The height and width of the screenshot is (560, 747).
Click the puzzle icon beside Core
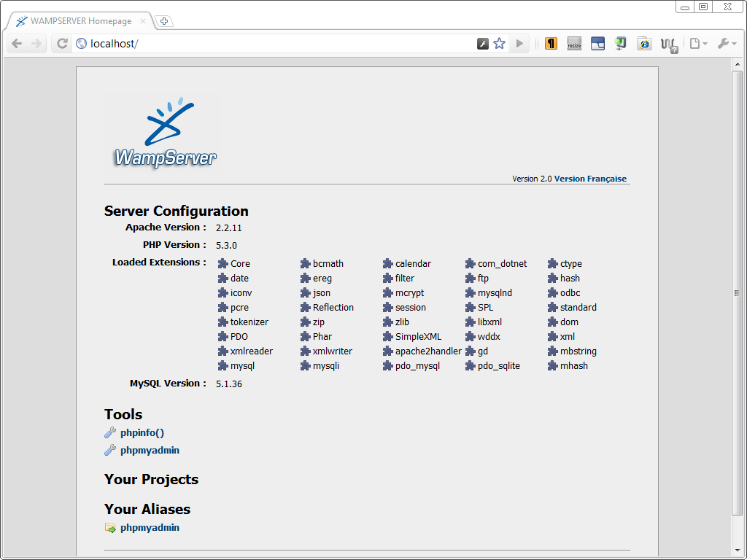click(x=222, y=264)
